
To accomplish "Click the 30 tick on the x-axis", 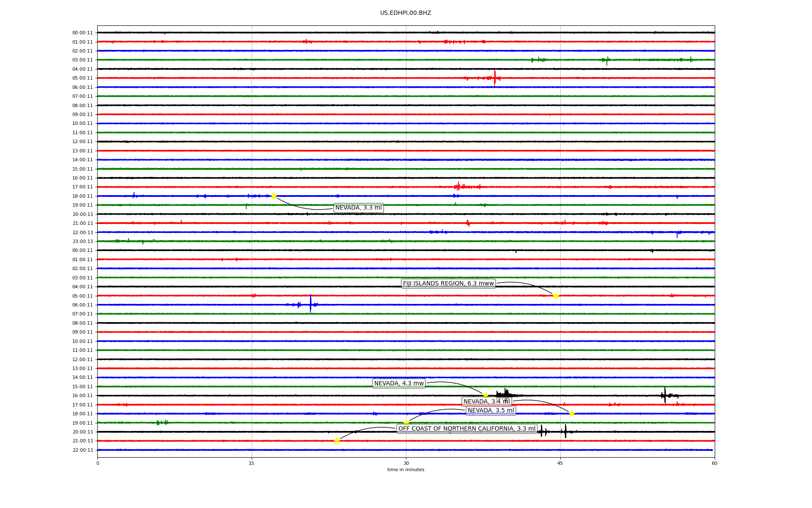I will (406, 463).
